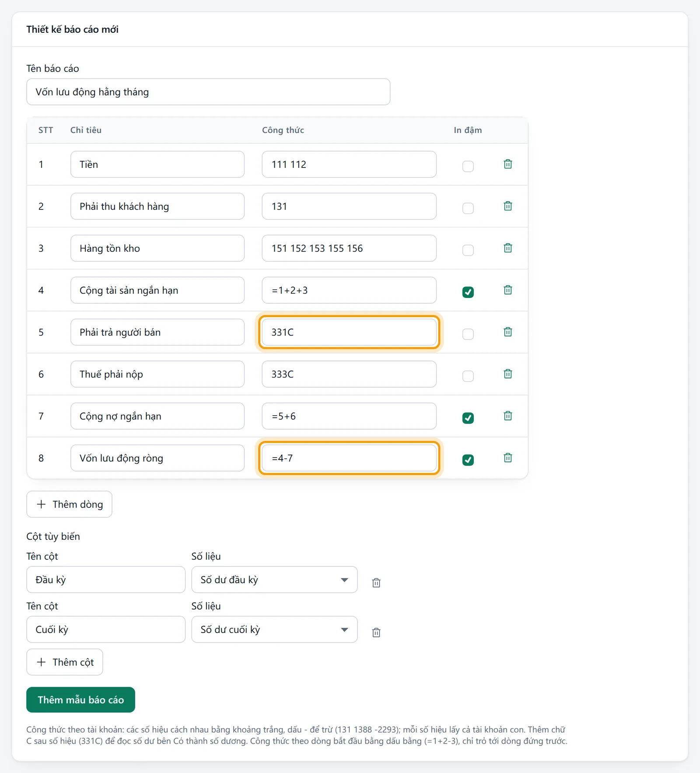Select the Đầu kỳ column name field

click(x=106, y=580)
